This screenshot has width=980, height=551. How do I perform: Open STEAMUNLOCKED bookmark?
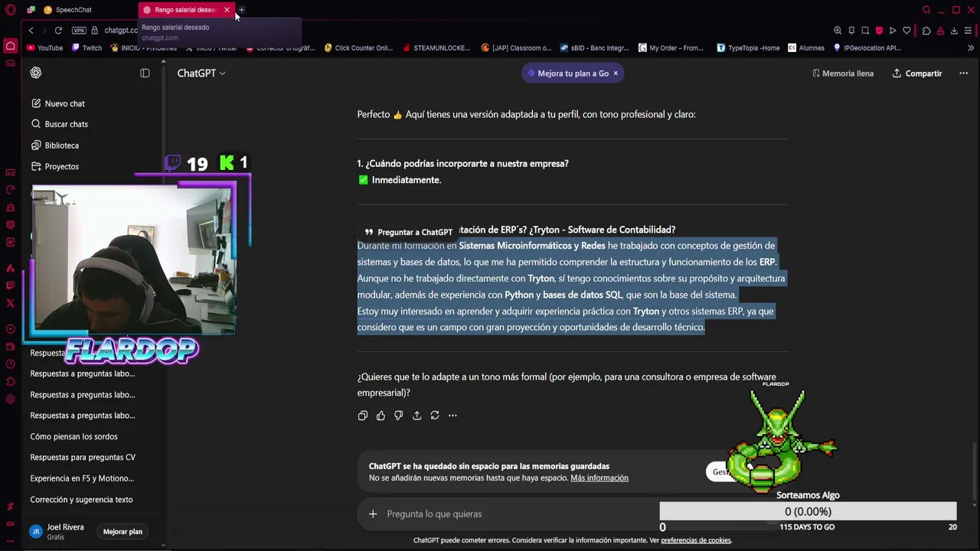(436, 47)
